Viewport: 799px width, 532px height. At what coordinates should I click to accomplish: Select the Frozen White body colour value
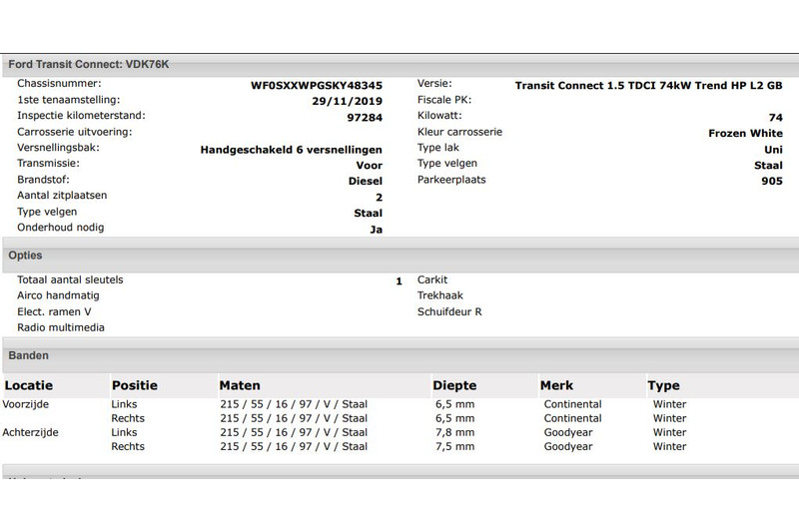[x=745, y=133]
